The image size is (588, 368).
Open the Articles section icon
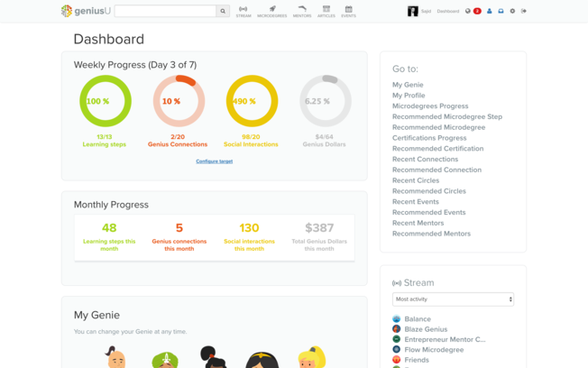pos(326,12)
